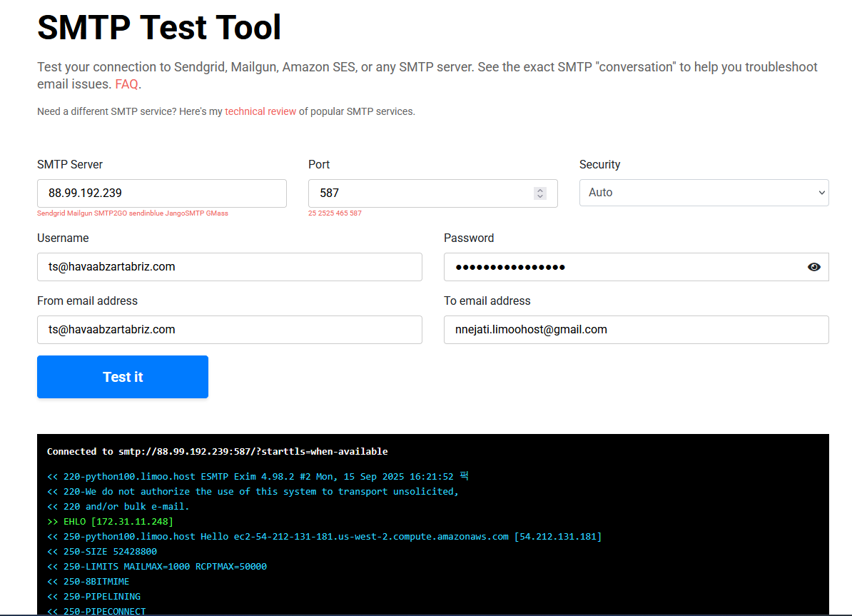Increase the port number with the up arrow

click(539, 190)
